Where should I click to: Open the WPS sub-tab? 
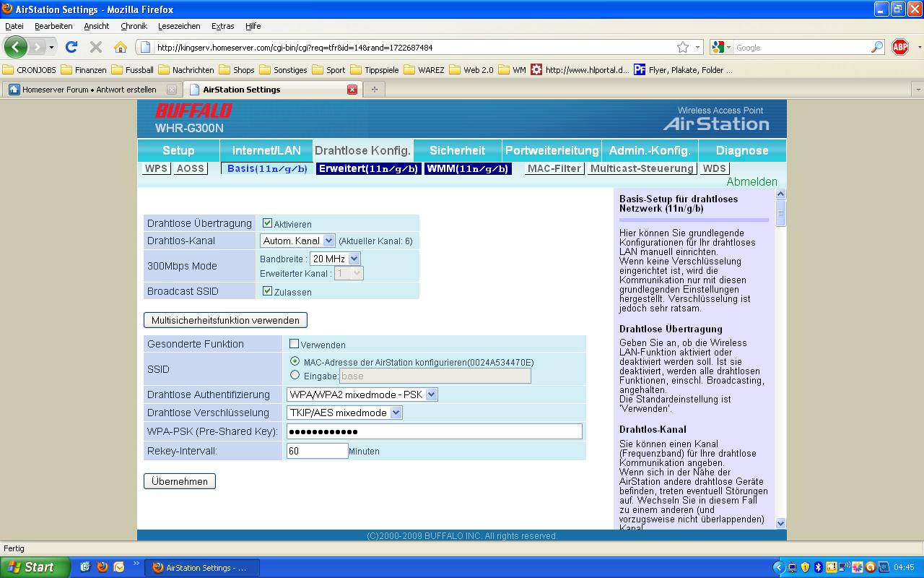pyautogui.click(x=156, y=168)
